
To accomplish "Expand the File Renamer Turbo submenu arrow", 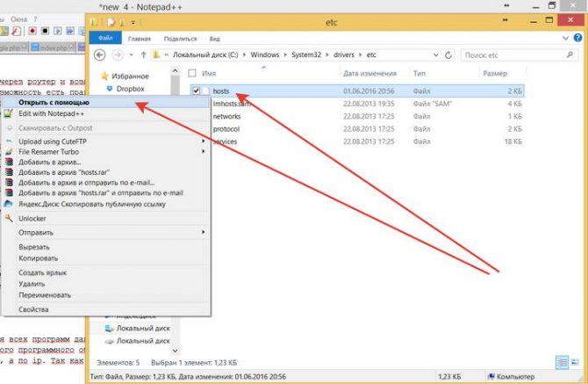I will coord(204,152).
